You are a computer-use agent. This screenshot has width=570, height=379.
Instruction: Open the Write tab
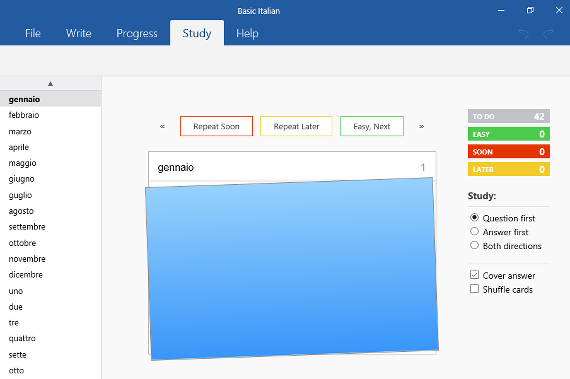pos(79,33)
